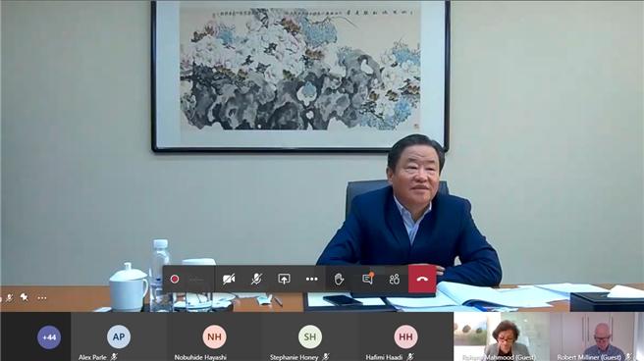This screenshot has height=361, width=644.
Task: Open more actions ellipsis in call toolbar
Action: [312, 280]
